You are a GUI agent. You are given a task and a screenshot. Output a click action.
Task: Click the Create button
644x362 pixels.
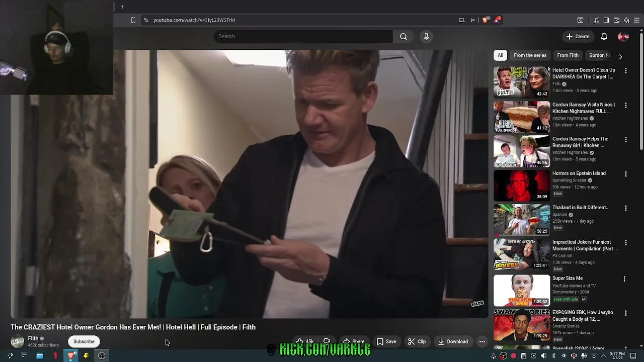pos(578,36)
